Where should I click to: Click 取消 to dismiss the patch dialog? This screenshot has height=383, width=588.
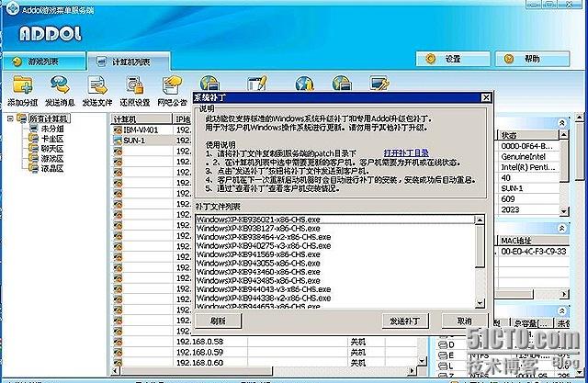465,321
